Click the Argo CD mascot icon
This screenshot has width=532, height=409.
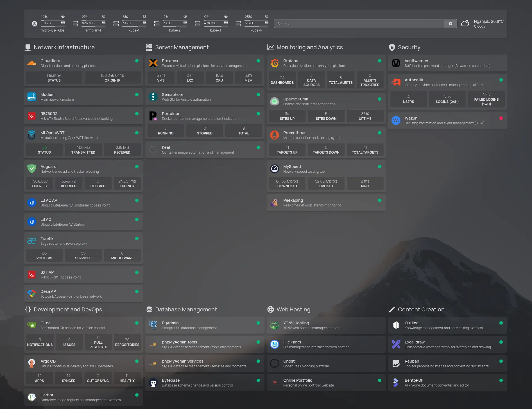pyautogui.click(x=32, y=363)
